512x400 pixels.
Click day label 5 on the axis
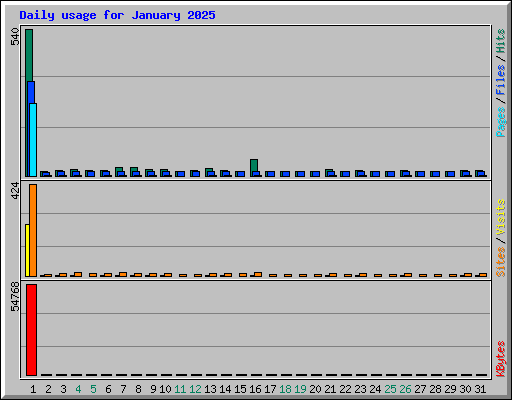(93, 389)
